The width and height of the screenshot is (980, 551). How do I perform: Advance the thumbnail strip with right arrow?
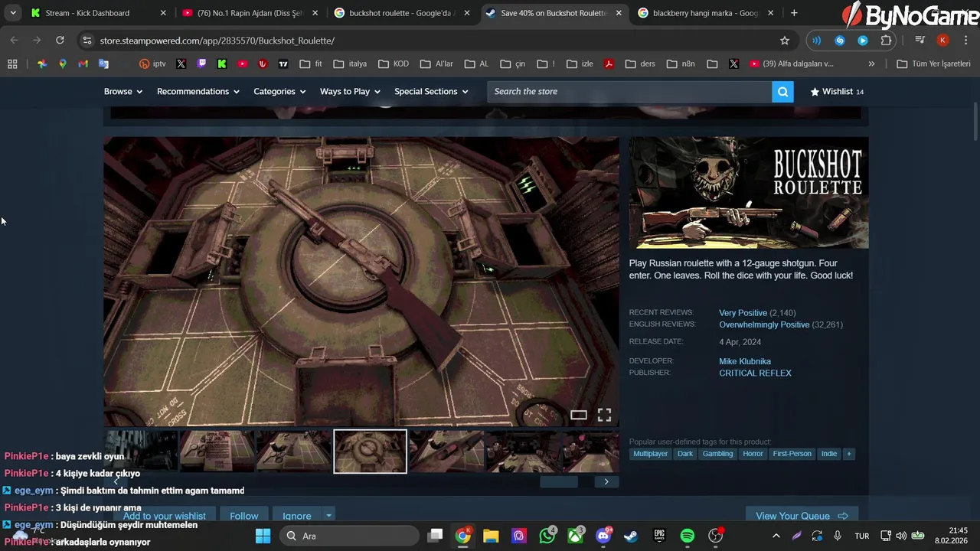[x=606, y=482]
